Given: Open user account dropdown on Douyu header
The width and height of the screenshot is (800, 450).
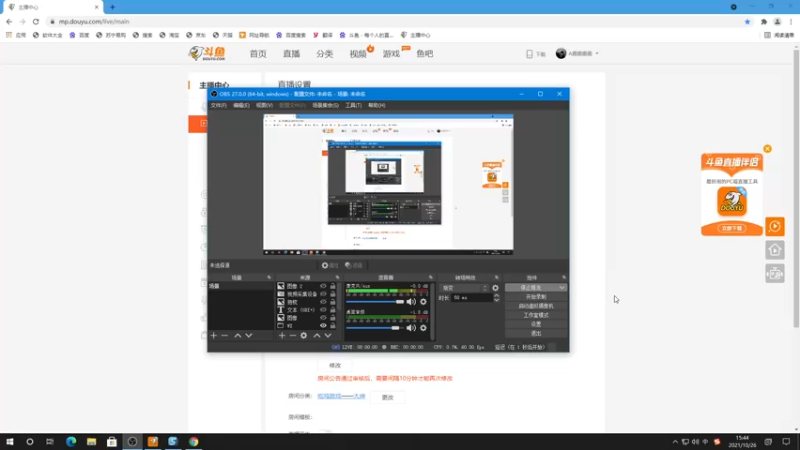Looking at the screenshot, I should coord(597,54).
